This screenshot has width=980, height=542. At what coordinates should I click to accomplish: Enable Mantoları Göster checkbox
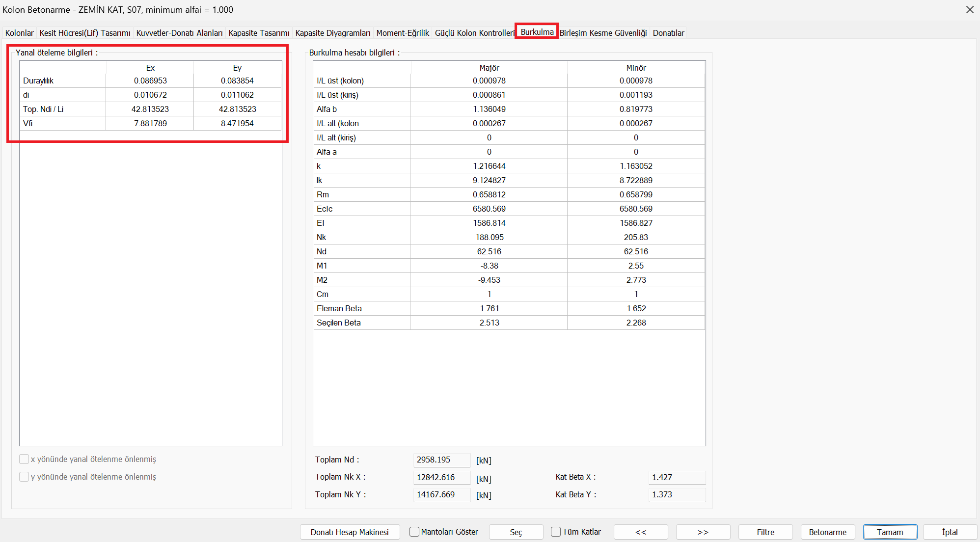coord(414,532)
